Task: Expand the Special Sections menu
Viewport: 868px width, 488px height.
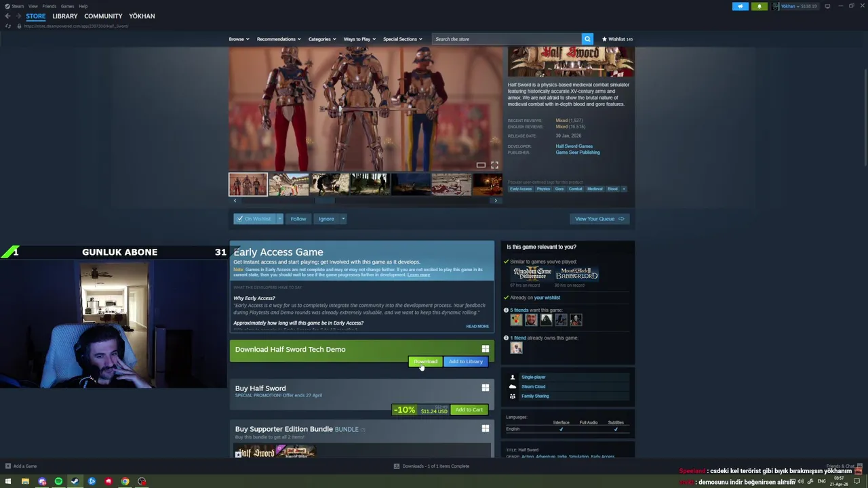Action: (x=402, y=39)
